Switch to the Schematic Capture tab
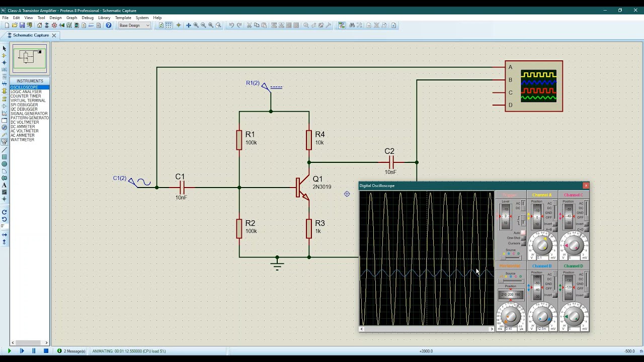The width and height of the screenshot is (644, 362). coord(30,35)
